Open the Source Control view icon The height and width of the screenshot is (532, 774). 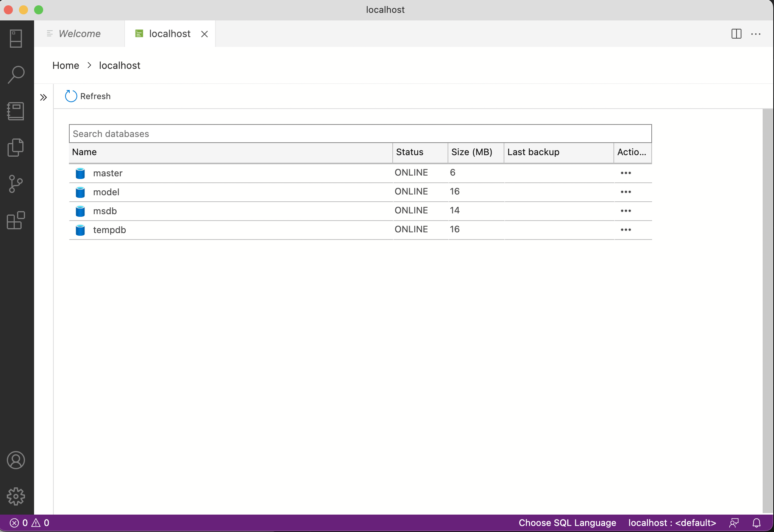(x=16, y=184)
